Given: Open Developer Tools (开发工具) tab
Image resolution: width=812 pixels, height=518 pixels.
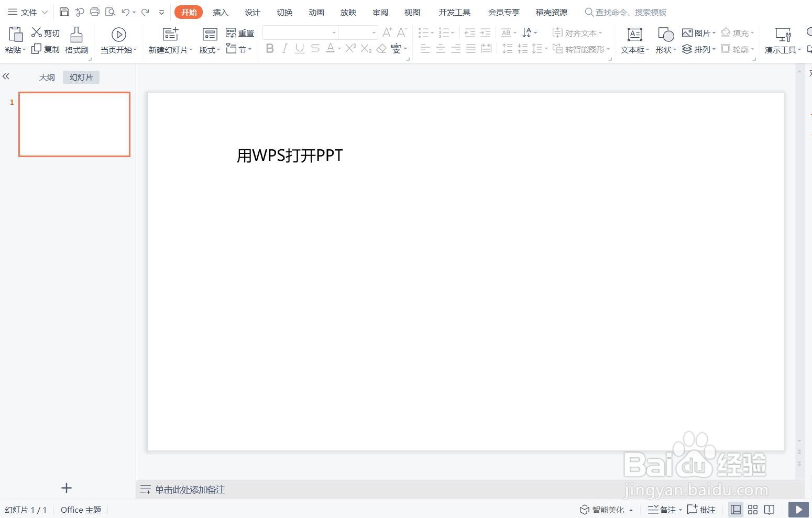Looking at the screenshot, I should point(454,12).
